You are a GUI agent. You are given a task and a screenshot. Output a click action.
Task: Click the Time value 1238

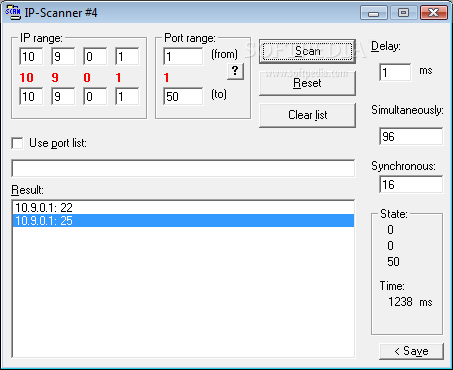coord(400,302)
